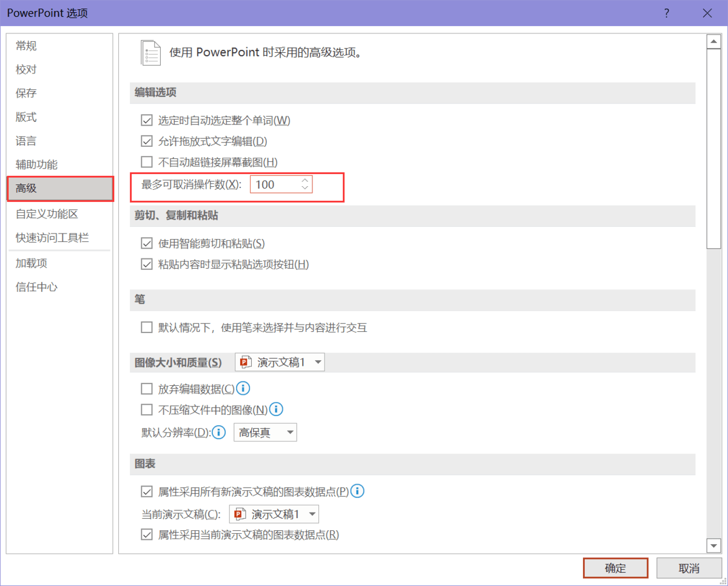Screen dimensions: 728x586
Task: Increase the undo count with up arrow
Action: coord(305,180)
